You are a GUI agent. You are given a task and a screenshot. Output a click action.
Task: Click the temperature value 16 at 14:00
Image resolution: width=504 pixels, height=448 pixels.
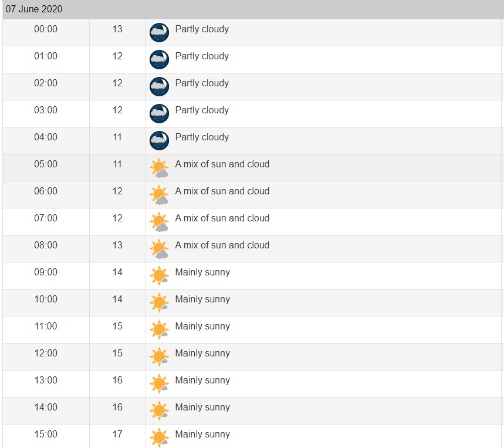117,407
